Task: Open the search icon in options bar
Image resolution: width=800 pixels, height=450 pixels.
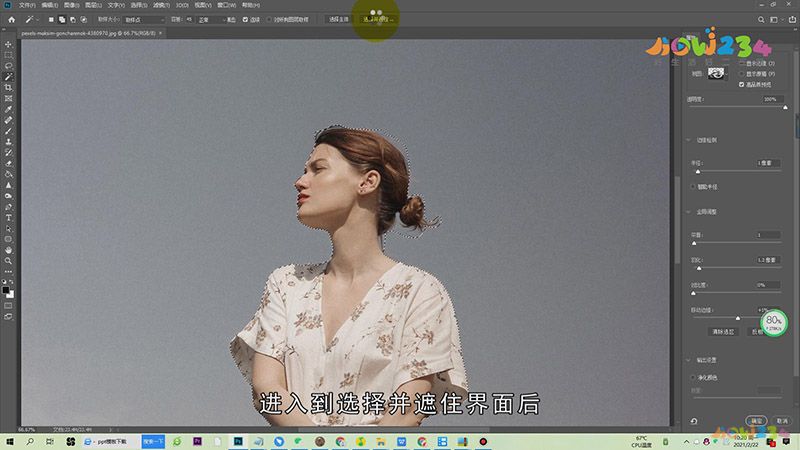Action: [761, 19]
